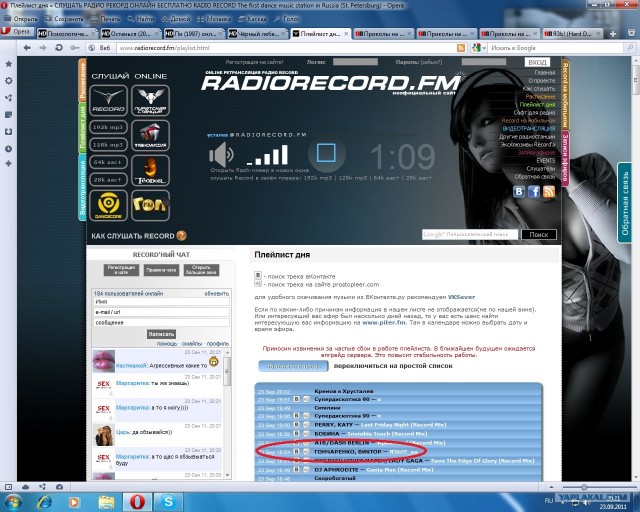
Task: Select the Record station logo
Action: tap(108, 101)
